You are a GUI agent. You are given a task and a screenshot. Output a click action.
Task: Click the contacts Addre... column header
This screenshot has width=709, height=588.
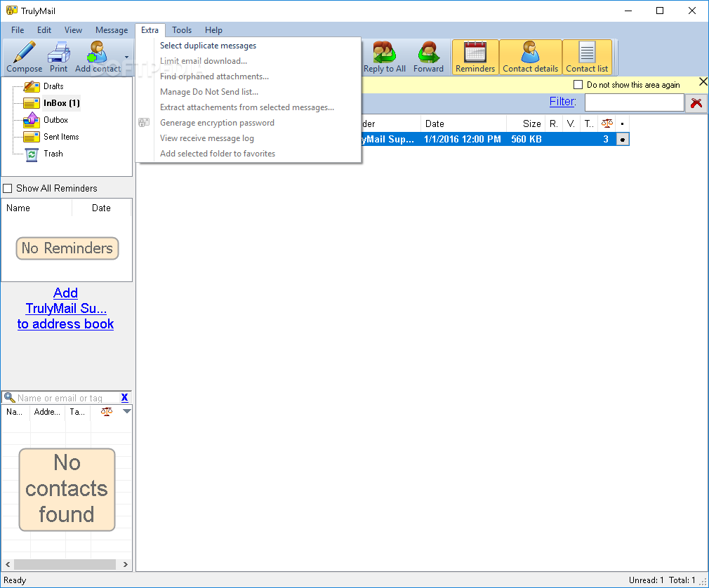click(x=48, y=412)
